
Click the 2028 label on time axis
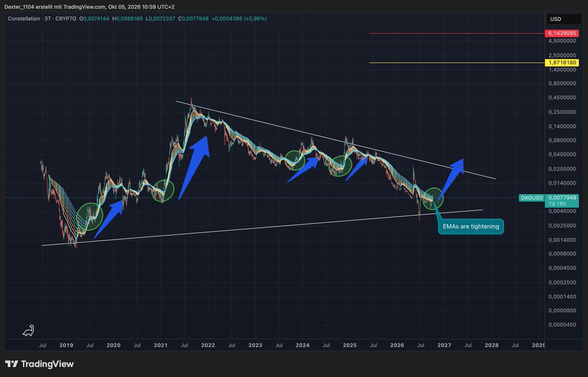coord(491,345)
